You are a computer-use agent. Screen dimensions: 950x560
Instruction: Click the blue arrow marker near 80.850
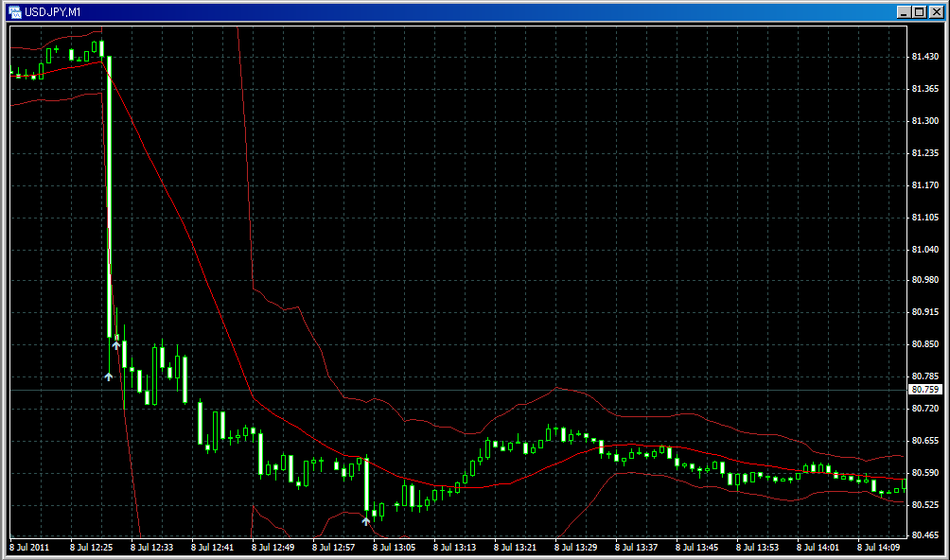click(116, 345)
